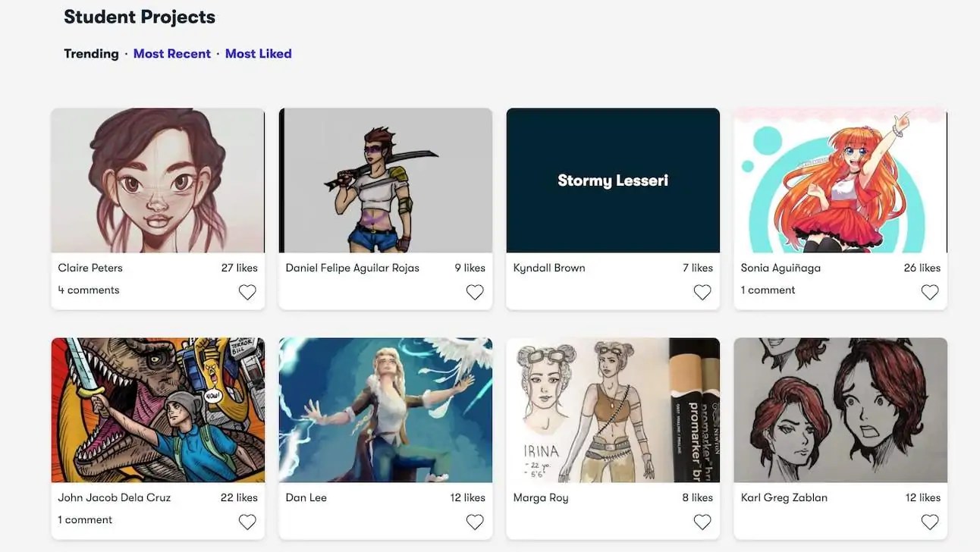Click the 4 comments link on Claire Peters' card
The image size is (980, 552).
pos(89,289)
